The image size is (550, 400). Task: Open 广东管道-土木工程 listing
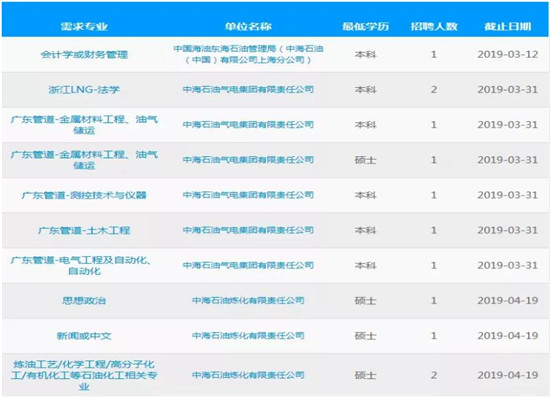(x=84, y=230)
